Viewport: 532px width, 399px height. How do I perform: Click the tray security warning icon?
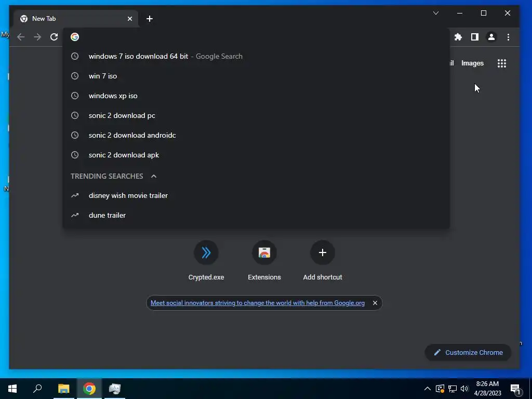point(440,389)
